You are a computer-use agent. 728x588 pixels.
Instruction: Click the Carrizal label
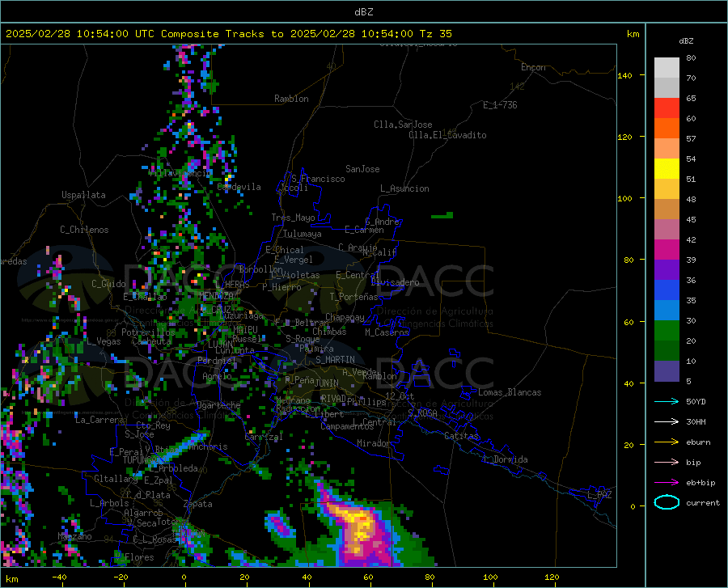(264, 437)
